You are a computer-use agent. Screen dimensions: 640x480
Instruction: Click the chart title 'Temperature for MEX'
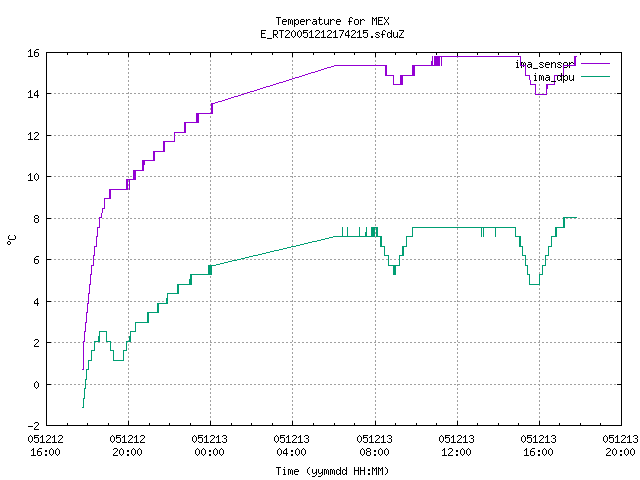click(x=332, y=21)
